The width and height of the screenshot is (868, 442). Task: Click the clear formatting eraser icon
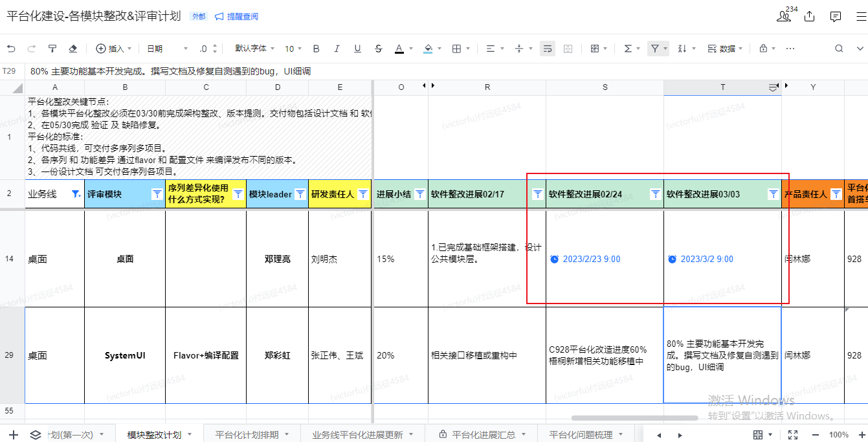[73, 49]
